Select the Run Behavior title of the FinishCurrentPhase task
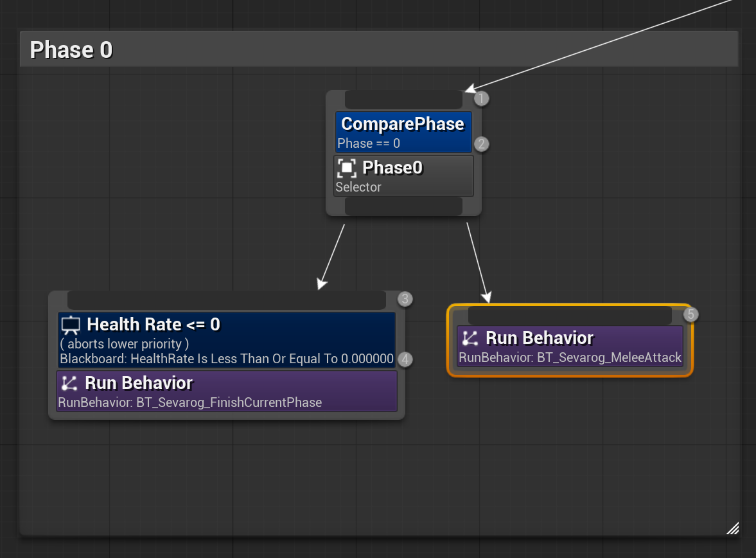 click(x=139, y=382)
